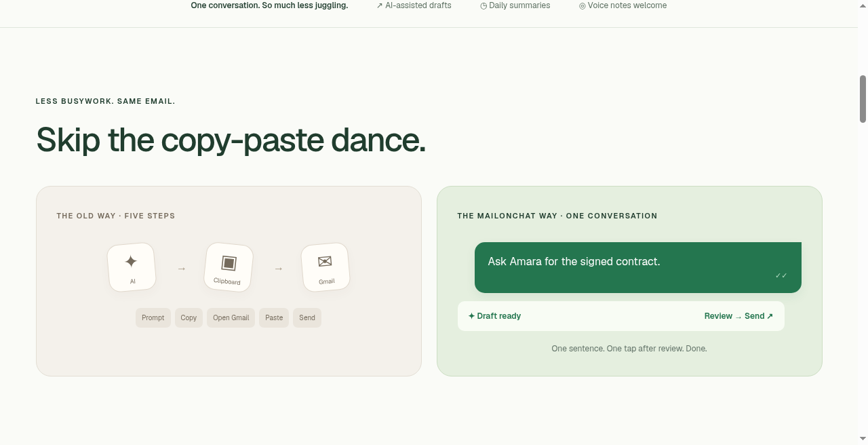Click the 'Ask Amara for the signed contract' message
The width and height of the screenshot is (868, 445).
click(638, 267)
